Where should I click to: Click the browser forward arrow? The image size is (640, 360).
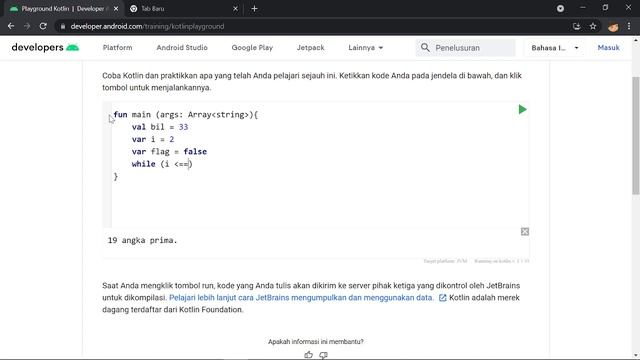point(27,26)
